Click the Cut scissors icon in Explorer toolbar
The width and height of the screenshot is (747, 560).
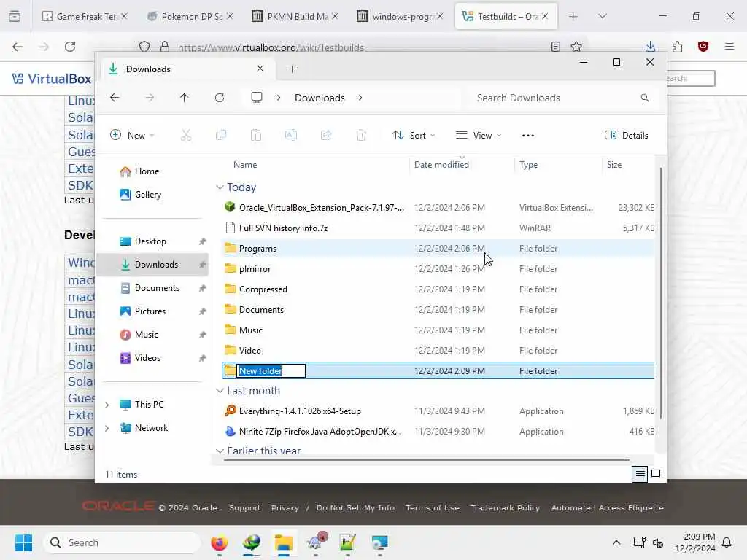point(186,135)
